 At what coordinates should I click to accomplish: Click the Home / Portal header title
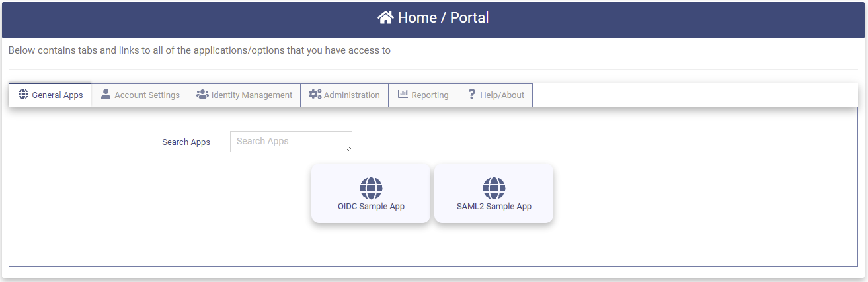pos(443,18)
